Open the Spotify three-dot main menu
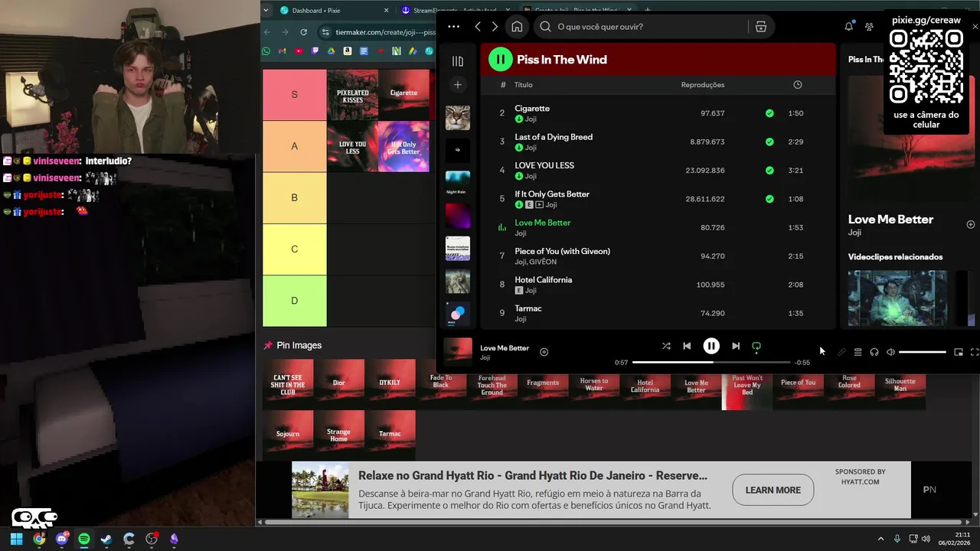 [x=453, y=27]
